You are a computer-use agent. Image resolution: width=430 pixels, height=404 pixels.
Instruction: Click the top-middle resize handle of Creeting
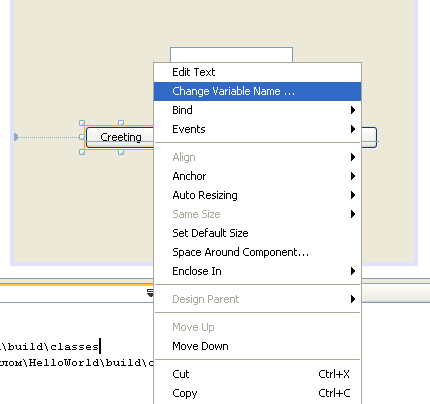(x=121, y=123)
